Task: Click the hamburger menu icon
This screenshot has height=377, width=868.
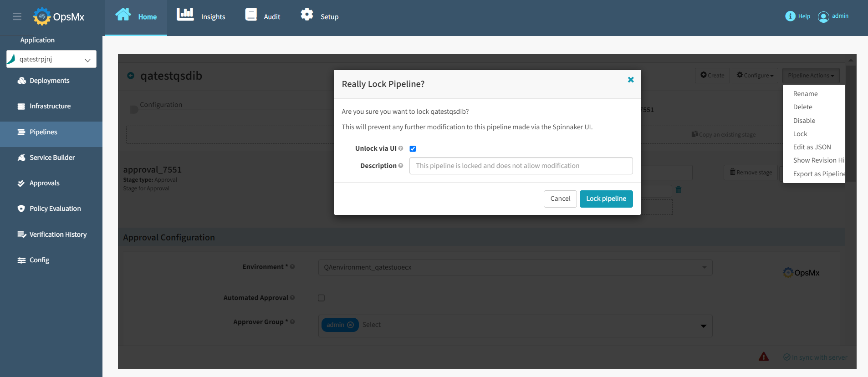Action: click(x=17, y=17)
